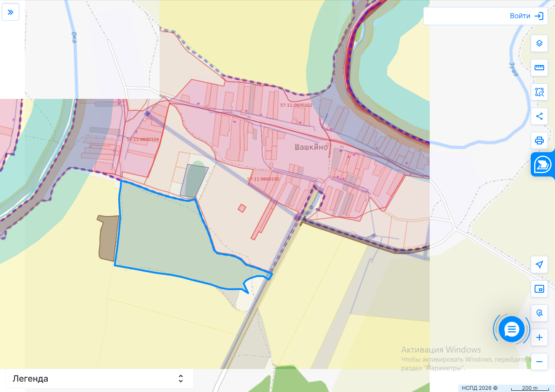This screenshot has height=392, width=555.
Task: Open the location search target tool
Action: [x=539, y=313]
